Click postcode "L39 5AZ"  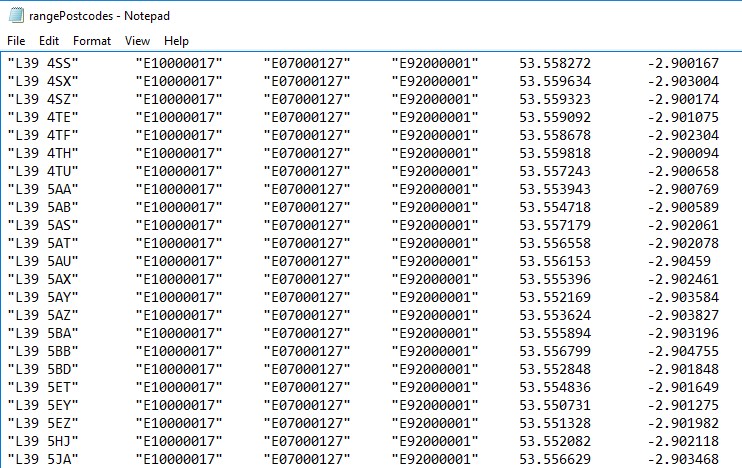(43, 315)
